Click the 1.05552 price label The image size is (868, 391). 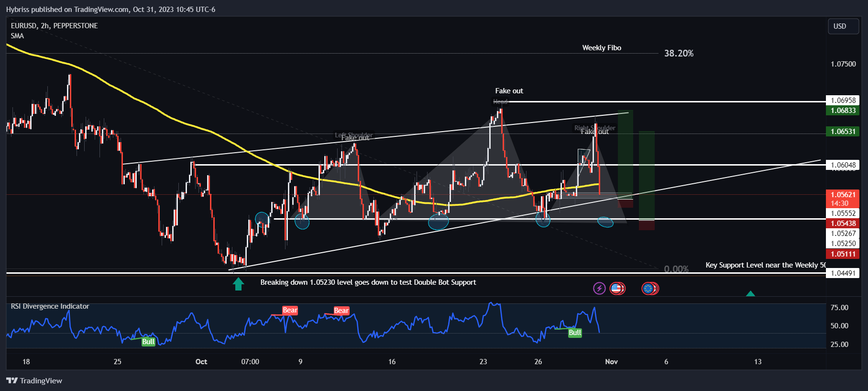point(843,213)
